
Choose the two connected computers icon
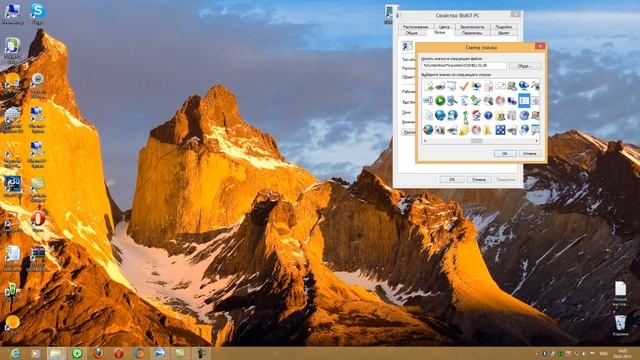[x=512, y=100]
